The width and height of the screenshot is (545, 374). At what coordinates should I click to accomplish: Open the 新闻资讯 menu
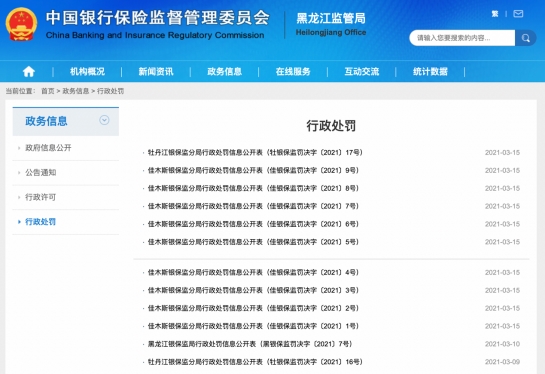point(156,72)
